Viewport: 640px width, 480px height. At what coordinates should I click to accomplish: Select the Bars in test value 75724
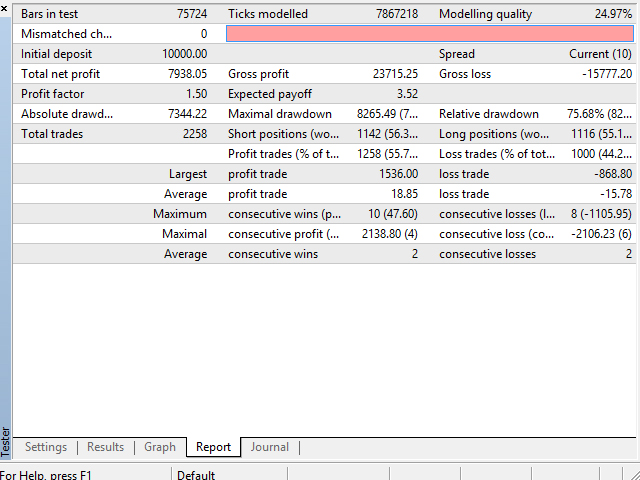point(192,14)
